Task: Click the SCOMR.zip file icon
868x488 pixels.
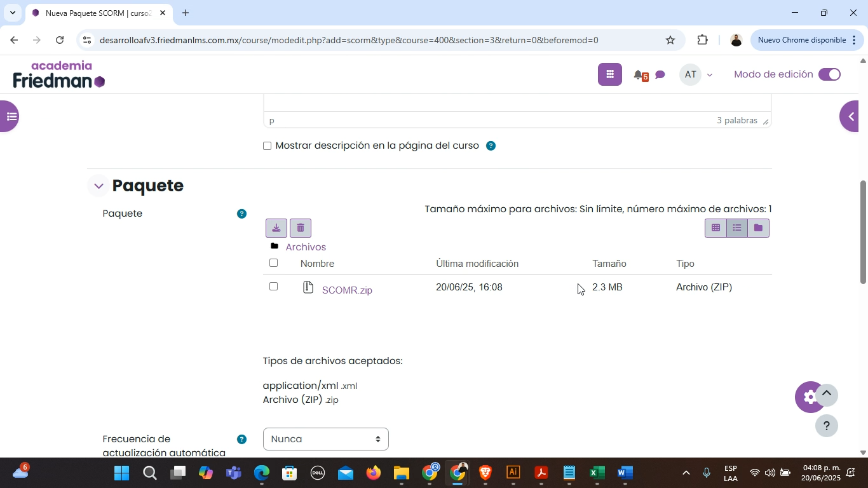Action: pos(308,287)
